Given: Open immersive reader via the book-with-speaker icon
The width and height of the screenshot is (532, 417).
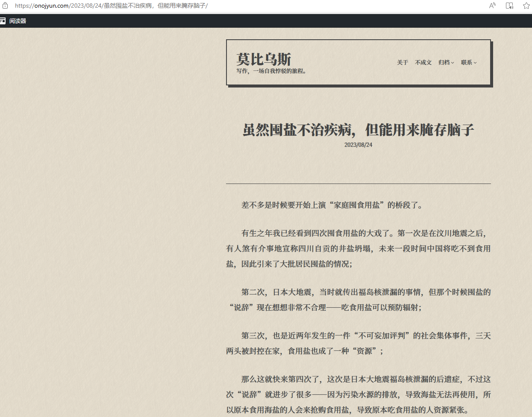Looking at the screenshot, I should [x=509, y=6].
